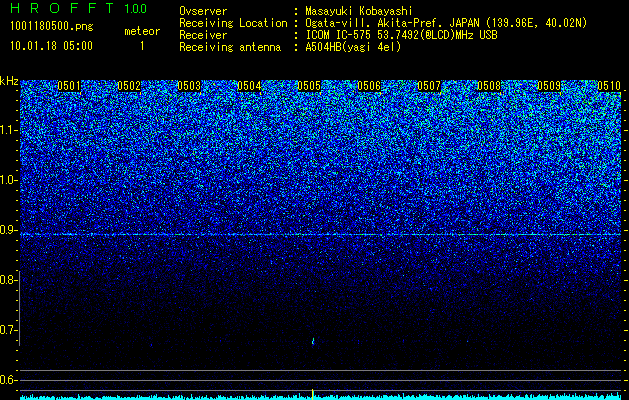This screenshot has height=400, width=629.
Task: Click the kHz axis unit label
Action: point(9,81)
